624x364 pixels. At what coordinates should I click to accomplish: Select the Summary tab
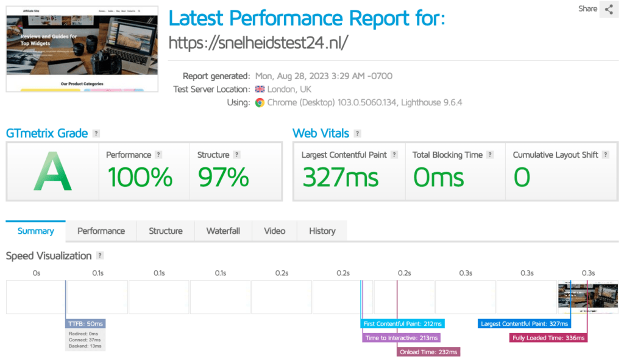click(x=35, y=231)
